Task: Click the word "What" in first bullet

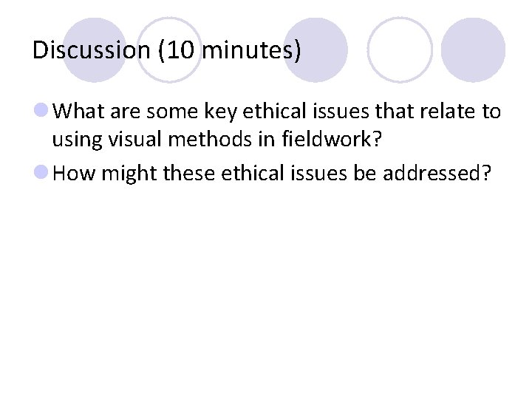Action: (x=76, y=112)
